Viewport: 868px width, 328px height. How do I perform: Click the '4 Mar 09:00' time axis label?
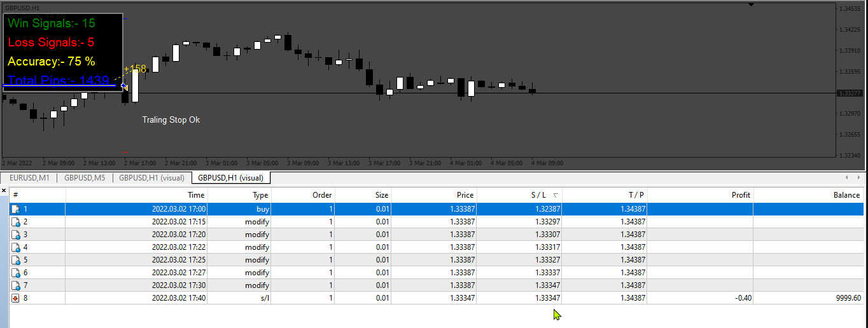(547, 163)
